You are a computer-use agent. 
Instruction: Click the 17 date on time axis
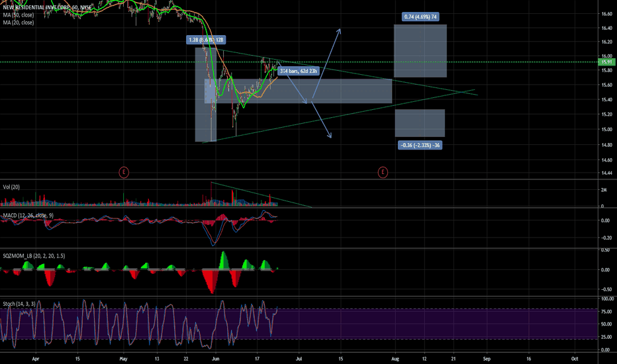click(x=257, y=359)
